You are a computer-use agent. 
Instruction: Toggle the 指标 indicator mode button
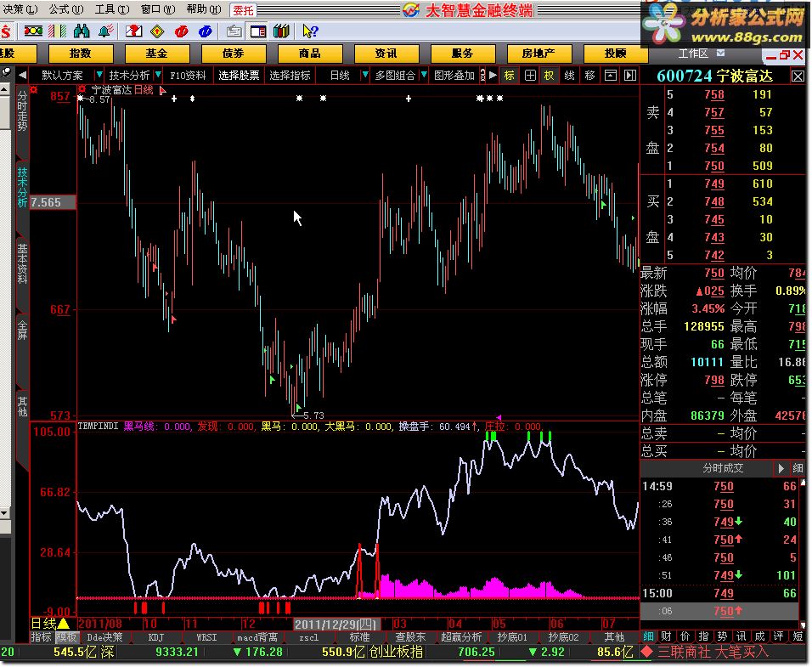(x=42, y=637)
